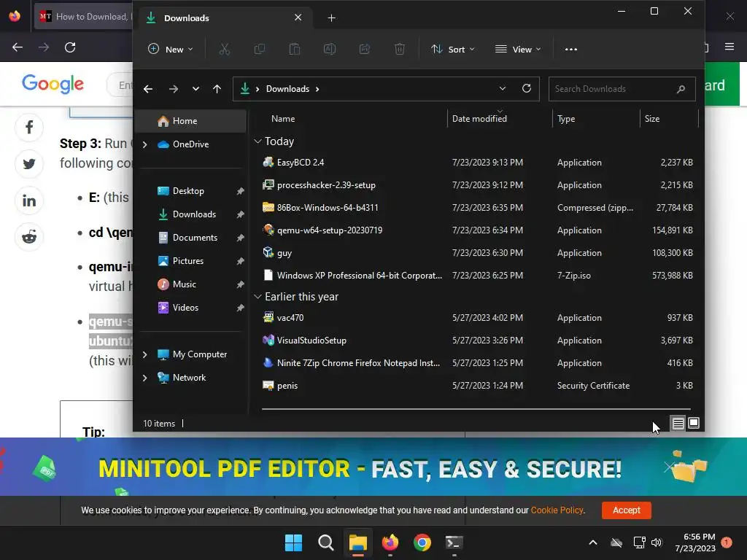Switch to Firefox How to Download tab
747x560 pixels.
83,17
